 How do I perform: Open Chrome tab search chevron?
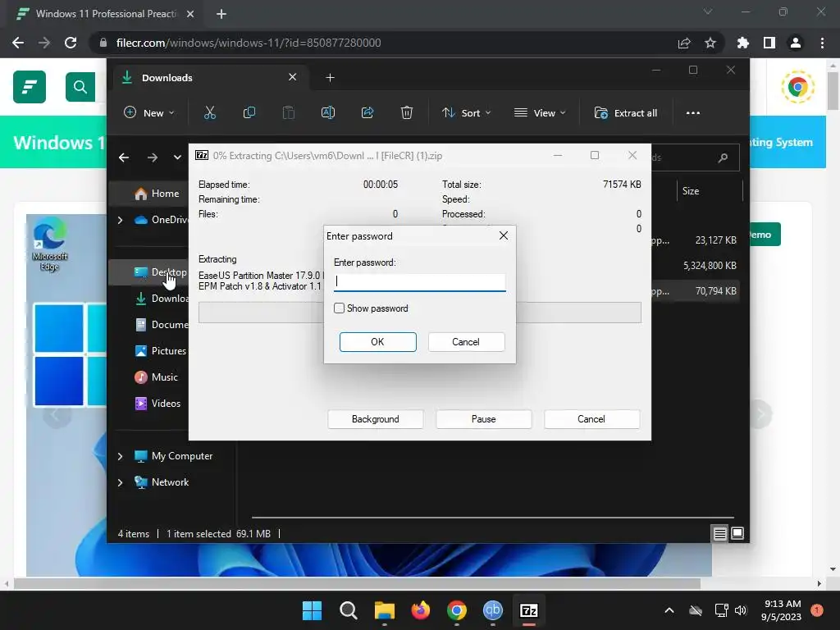[708, 11]
